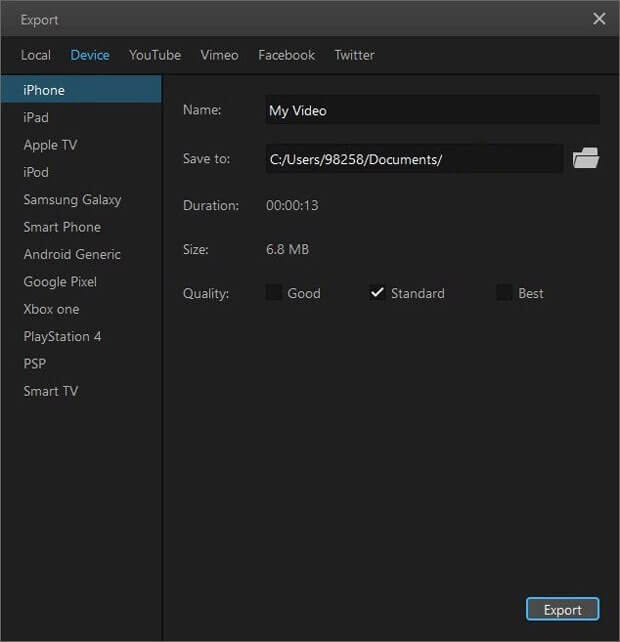
Task: Go to the Twitter tab
Action: click(x=354, y=55)
